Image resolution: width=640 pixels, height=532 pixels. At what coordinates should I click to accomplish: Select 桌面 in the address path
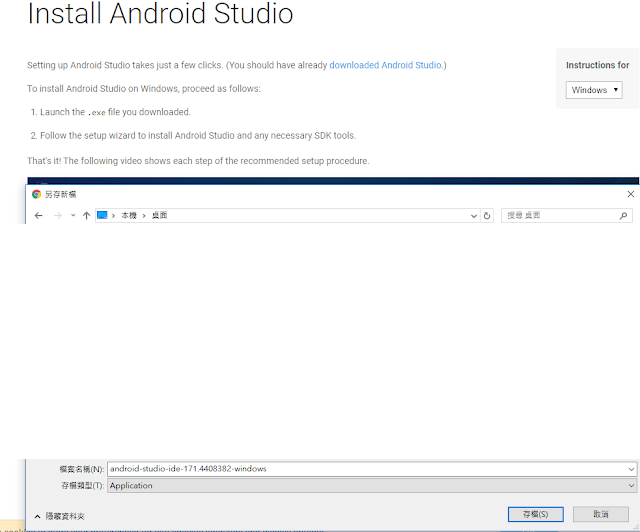(x=160, y=215)
